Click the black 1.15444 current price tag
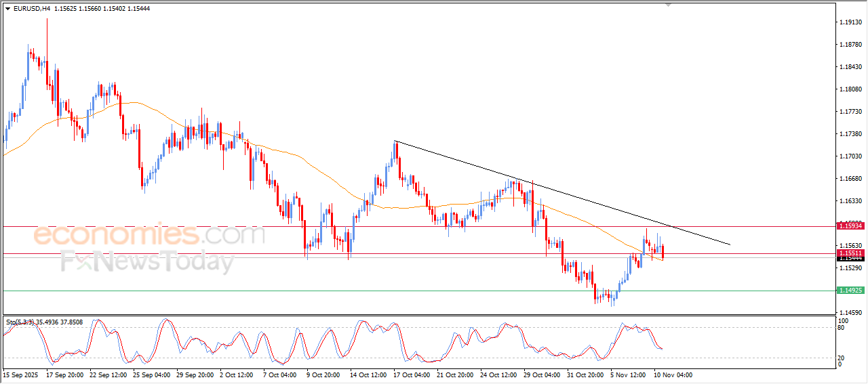Image resolution: width=868 pixels, height=384 pixels. pyautogui.click(x=850, y=259)
